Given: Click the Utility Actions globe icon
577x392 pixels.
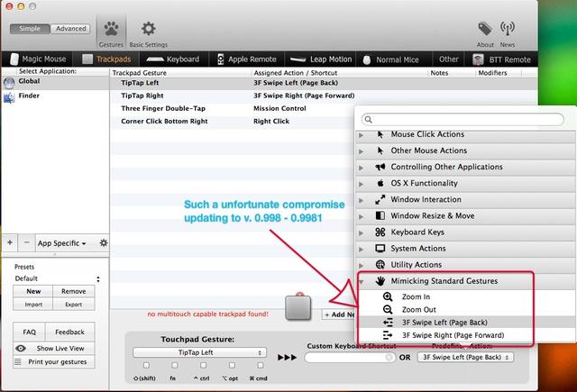Looking at the screenshot, I should tap(380, 264).
